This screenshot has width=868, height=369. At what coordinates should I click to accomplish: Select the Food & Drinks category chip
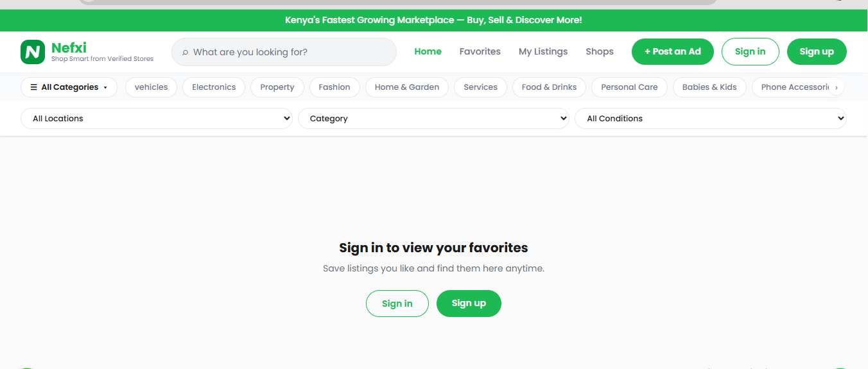(x=549, y=87)
